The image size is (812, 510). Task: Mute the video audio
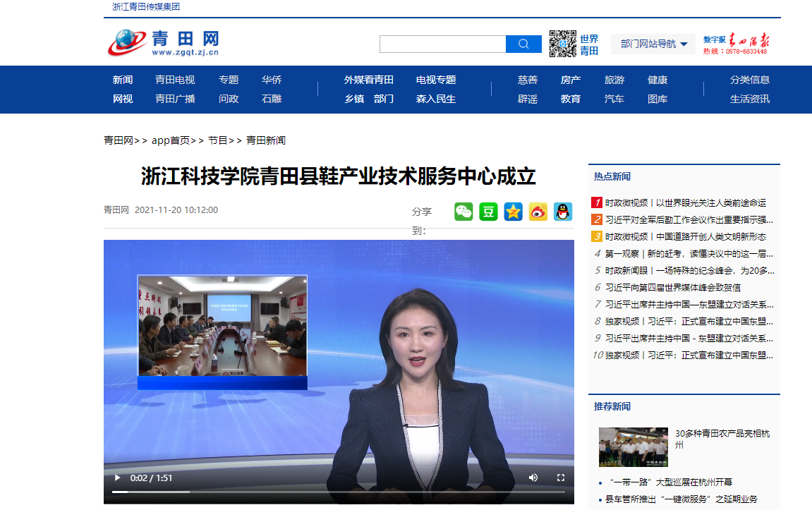[x=533, y=478]
